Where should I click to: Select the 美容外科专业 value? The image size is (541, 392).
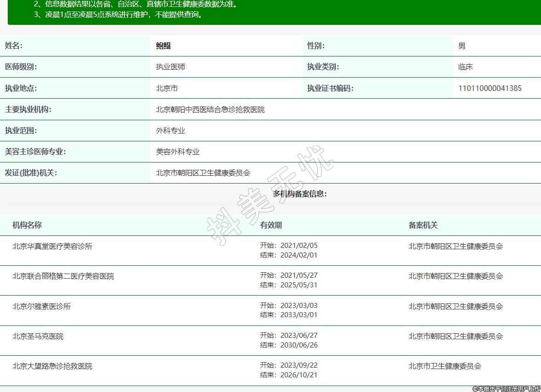coord(178,152)
